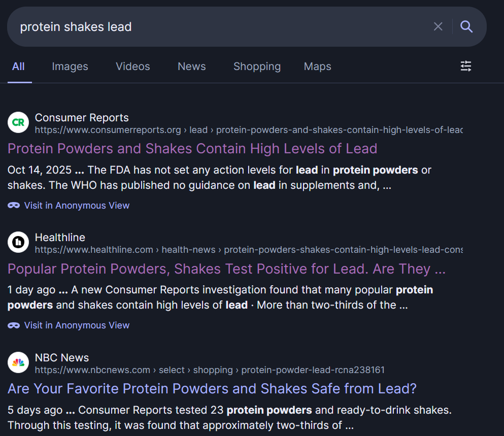Click the '5 days ago' snippet text
Screen dimensions: 504x436
tap(35, 410)
